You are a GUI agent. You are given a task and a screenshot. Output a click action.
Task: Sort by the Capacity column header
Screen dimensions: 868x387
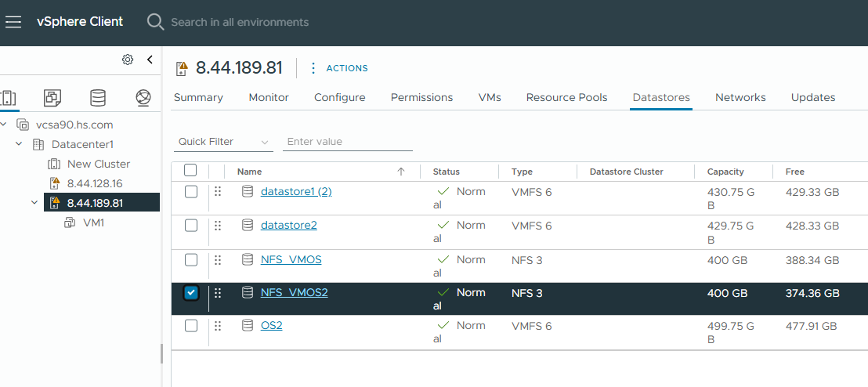point(725,172)
